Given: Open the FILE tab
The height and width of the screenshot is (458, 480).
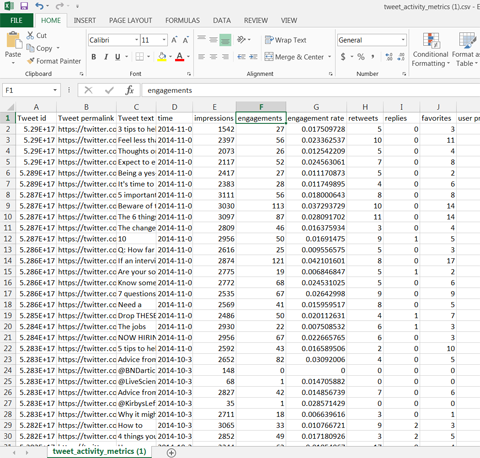Looking at the screenshot, I should (16, 20).
